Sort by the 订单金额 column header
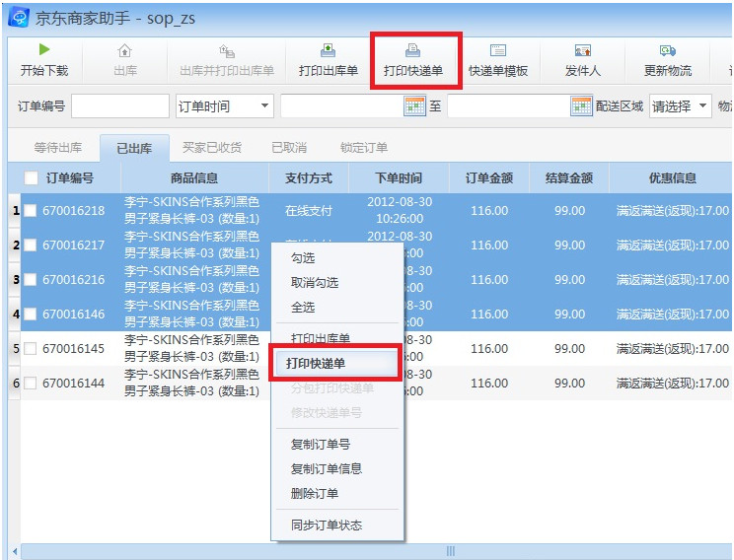Image resolution: width=734 pixels, height=560 pixels. coord(489,178)
